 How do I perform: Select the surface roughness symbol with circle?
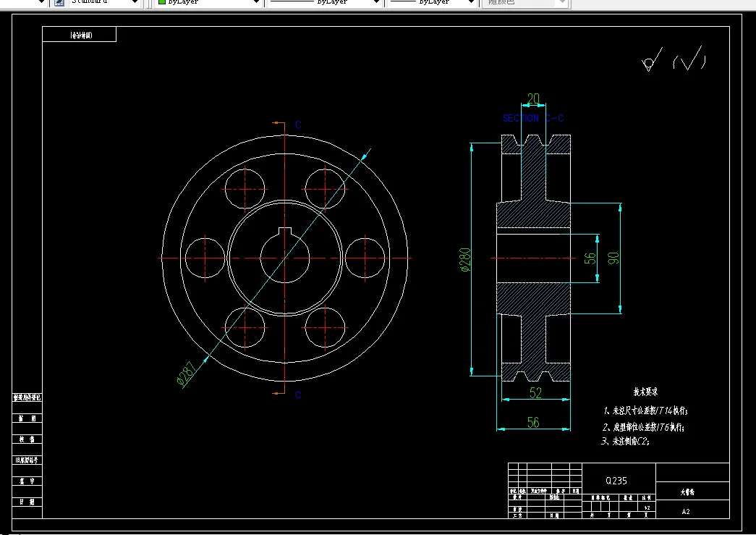652,60
